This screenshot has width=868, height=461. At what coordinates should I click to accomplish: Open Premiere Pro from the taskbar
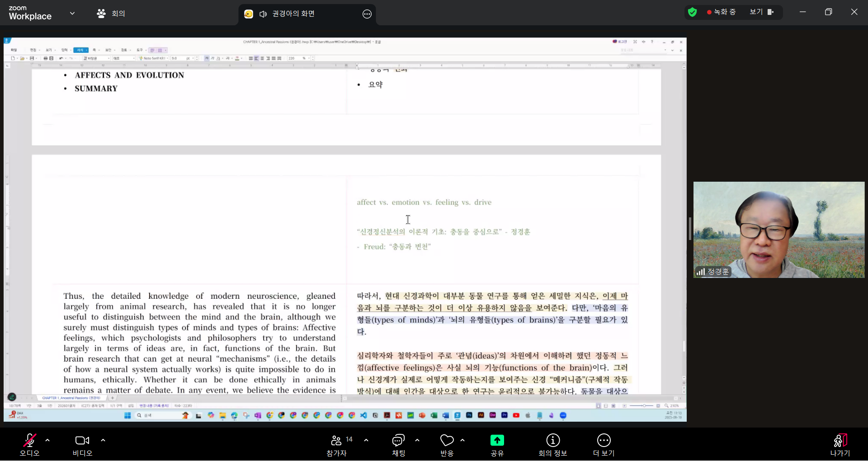pyautogui.click(x=504, y=415)
